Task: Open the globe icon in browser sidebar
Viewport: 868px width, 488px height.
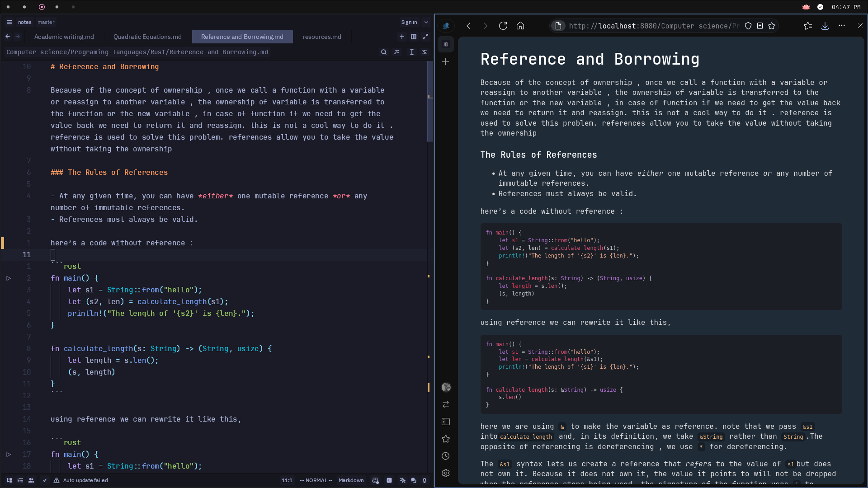Action: 446,387
